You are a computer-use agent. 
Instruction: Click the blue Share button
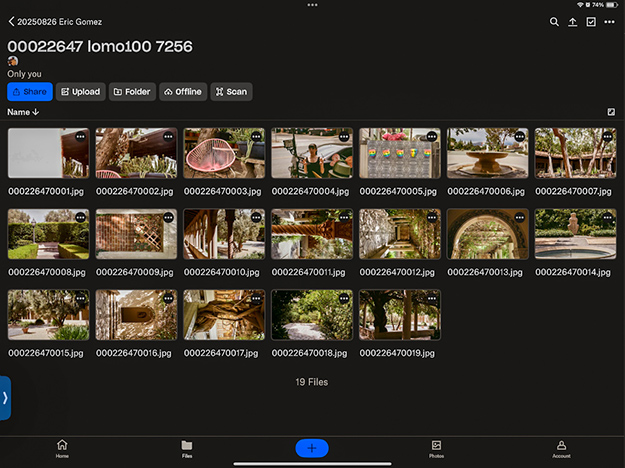pyautogui.click(x=29, y=92)
